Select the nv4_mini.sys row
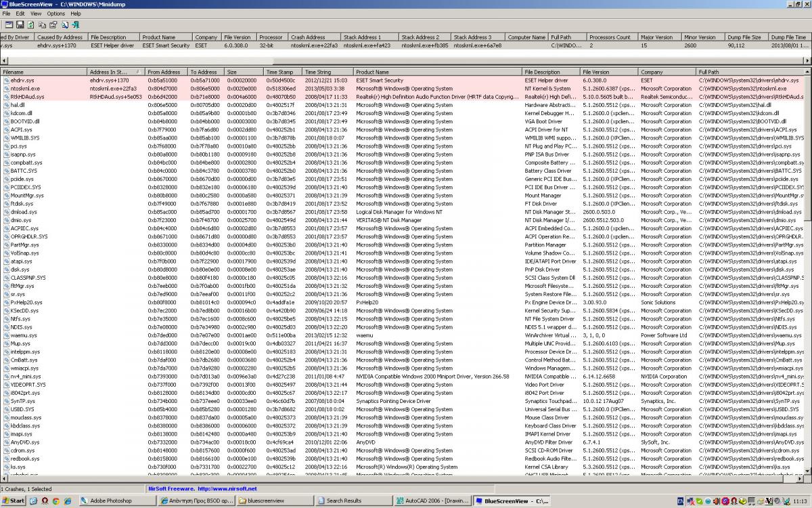The width and height of the screenshot is (812, 508). pyautogui.click(x=402, y=376)
